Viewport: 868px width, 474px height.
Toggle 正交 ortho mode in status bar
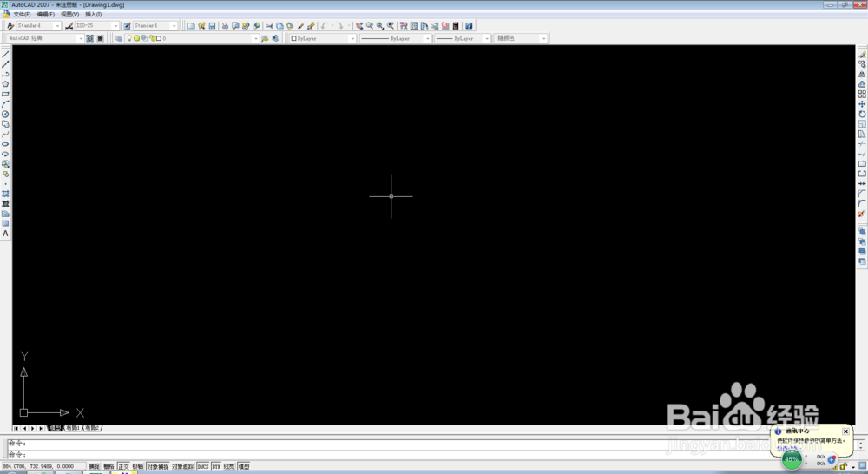pyautogui.click(x=123, y=466)
